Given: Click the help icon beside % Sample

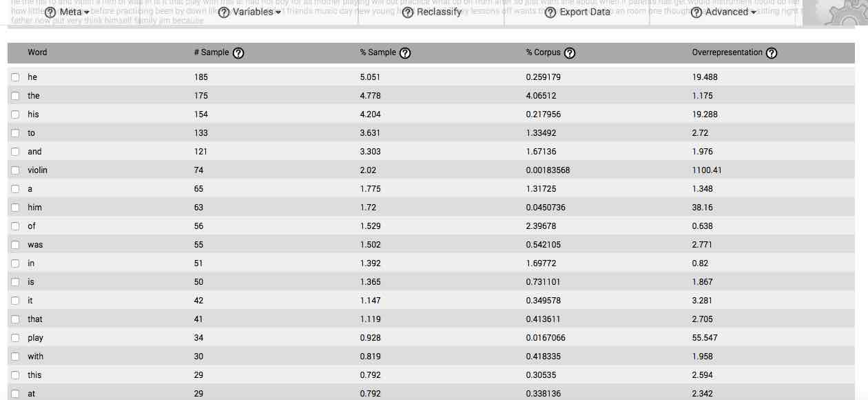Looking at the screenshot, I should [405, 53].
